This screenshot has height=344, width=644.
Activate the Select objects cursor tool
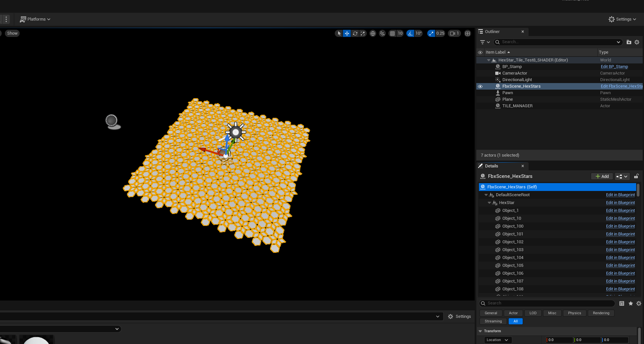pos(339,33)
